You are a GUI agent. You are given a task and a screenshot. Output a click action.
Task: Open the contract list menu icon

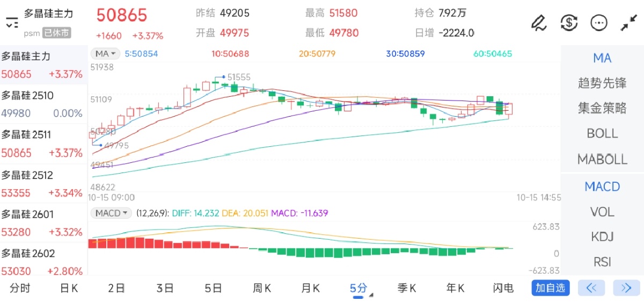(x=11, y=23)
